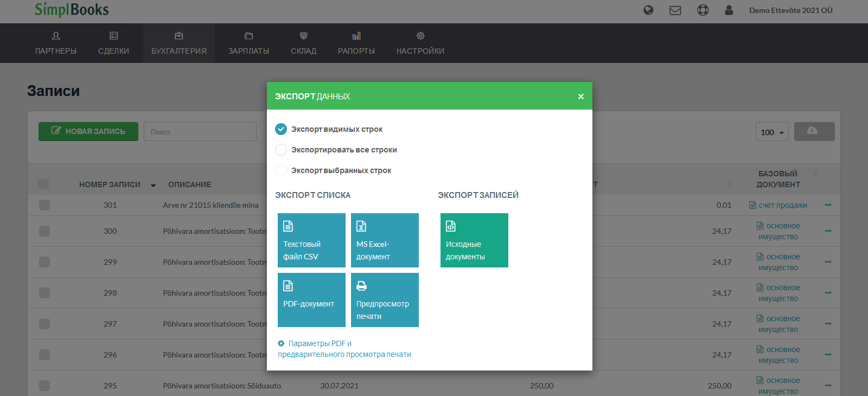Close the Экспорт данных dialog

coord(581,97)
